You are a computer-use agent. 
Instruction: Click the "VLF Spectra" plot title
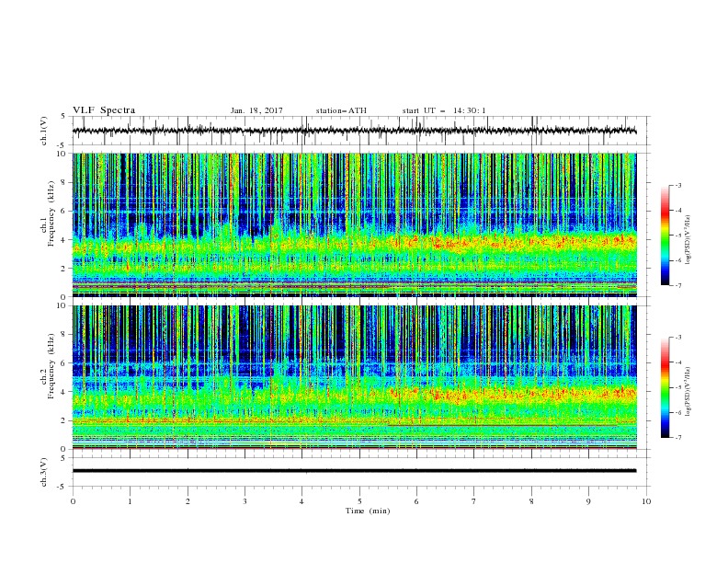click(104, 110)
